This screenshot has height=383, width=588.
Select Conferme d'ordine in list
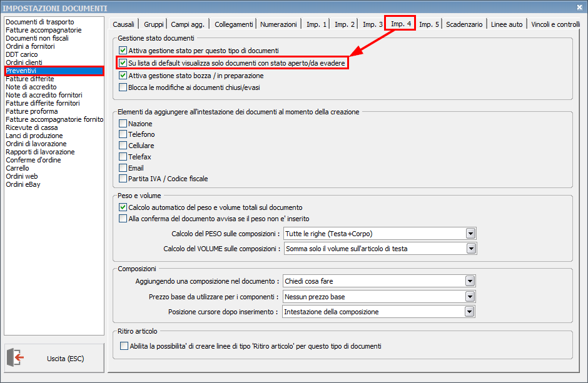[54, 160]
